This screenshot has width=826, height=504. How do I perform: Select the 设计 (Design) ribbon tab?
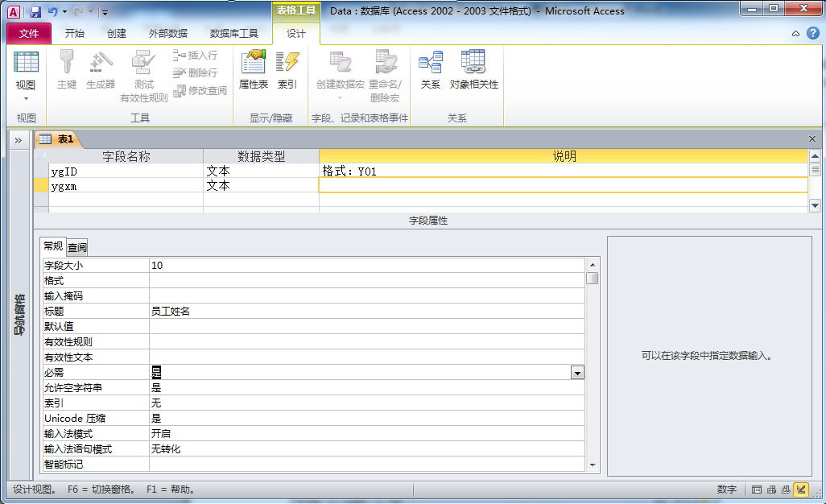click(296, 34)
